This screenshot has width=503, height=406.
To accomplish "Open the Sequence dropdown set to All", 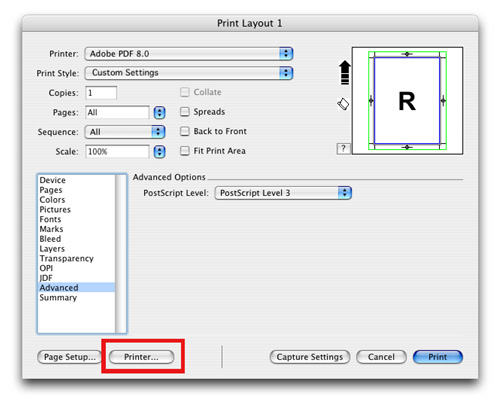I will click(125, 132).
